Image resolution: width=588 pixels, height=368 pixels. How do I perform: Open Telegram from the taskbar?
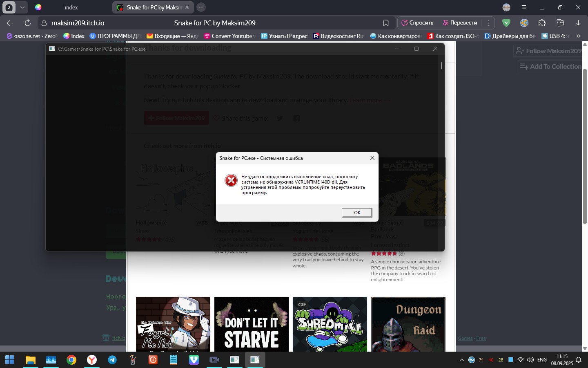(x=112, y=360)
